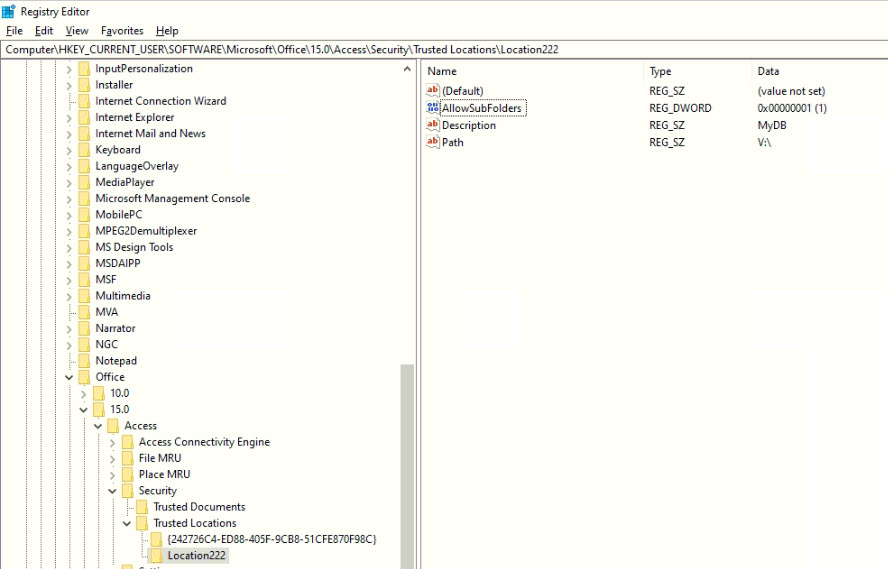
Task: Select the Path value name
Action: tap(452, 142)
